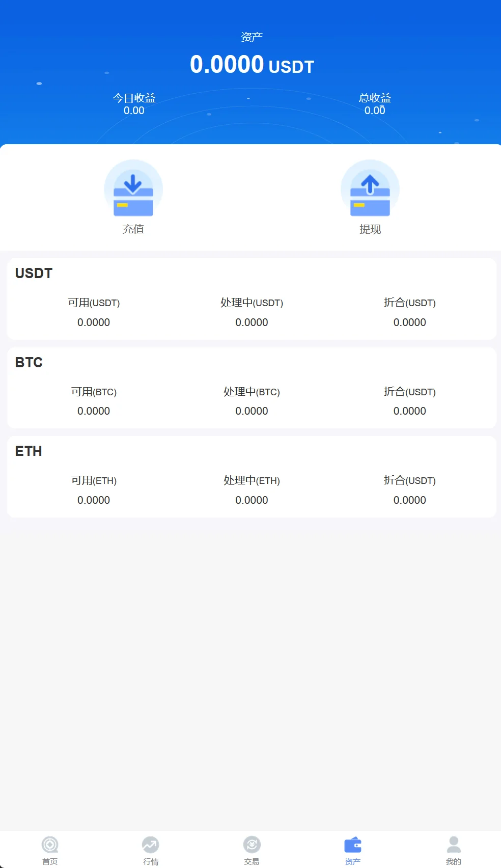Image resolution: width=501 pixels, height=868 pixels.
Task: Switch to the 首页 tab label
Action: click(50, 861)
